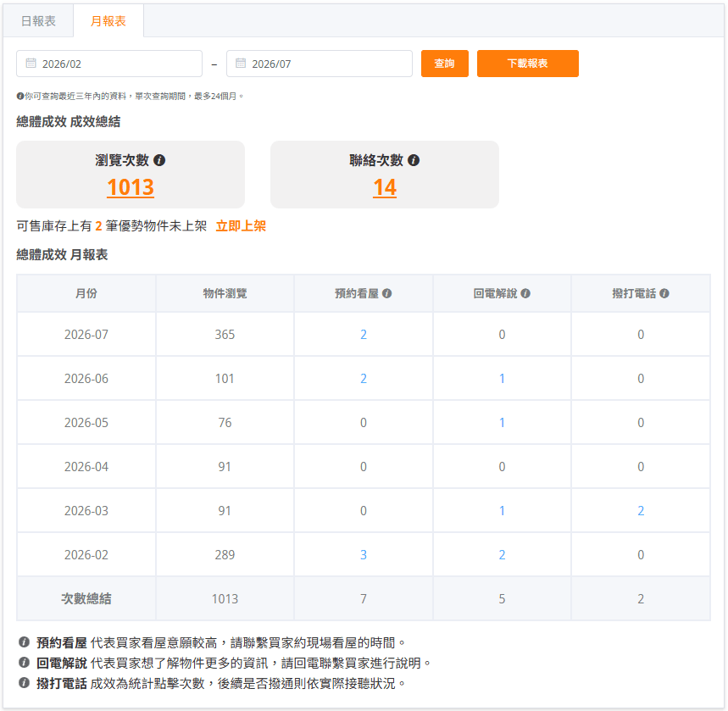Open the 14 contact count link
Screen dimensions: 728x711
pyautogui.click(x=385, y=187)
